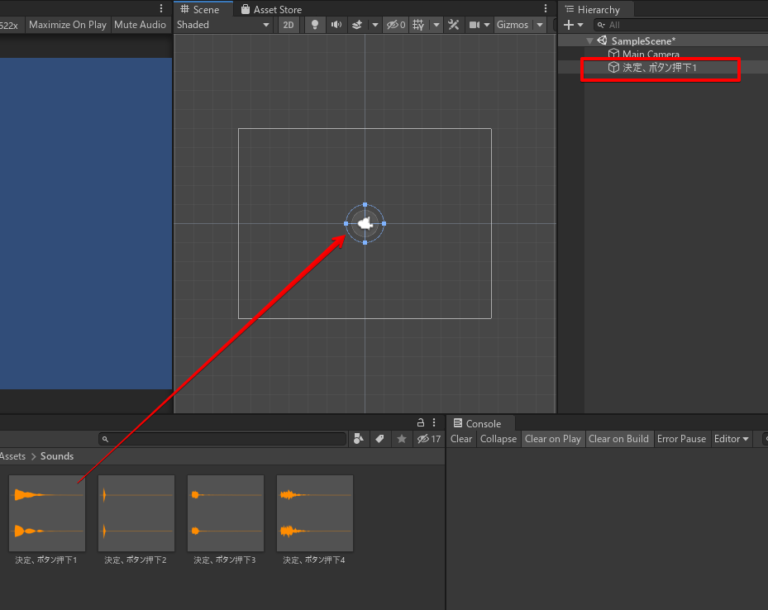The height and width of the screenshot is (610, 768).
Task: Open Scene view options menu (three dots)
Action: pos(546,8)
